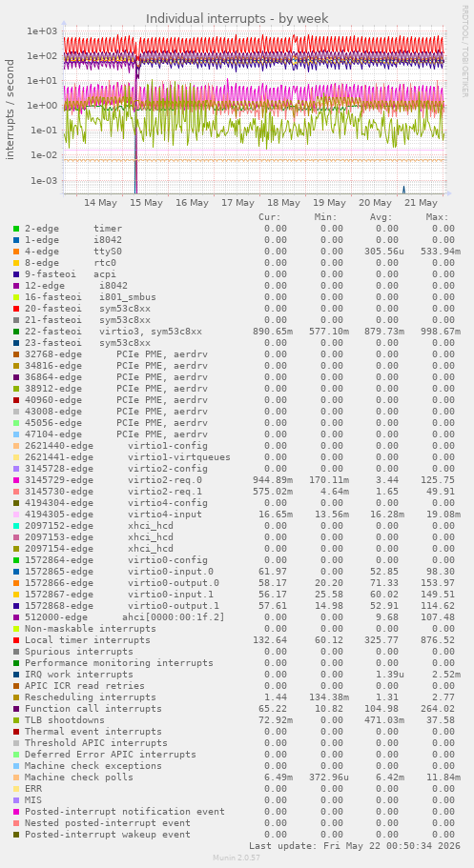Click the RRDTOOL / TOBI OETIKER watermark
The width and height of the screenshot is (474, 868).
tap(464, 50)
